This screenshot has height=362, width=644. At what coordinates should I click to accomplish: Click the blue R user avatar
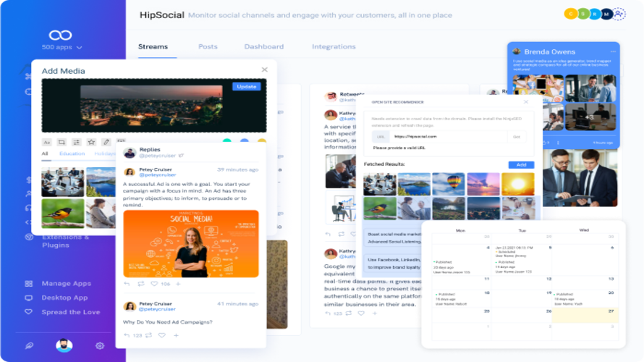click(x=595, y=14)
